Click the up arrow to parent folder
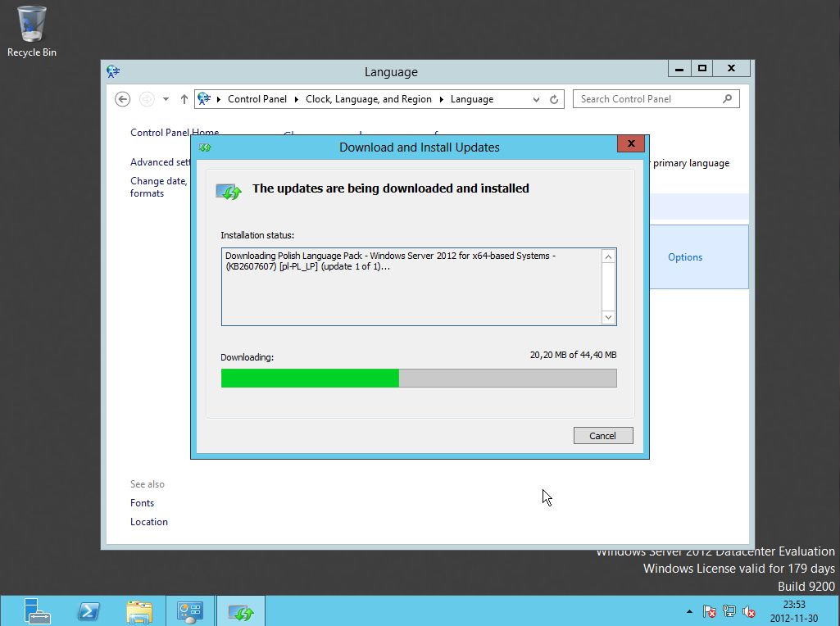 coord(184,99)
